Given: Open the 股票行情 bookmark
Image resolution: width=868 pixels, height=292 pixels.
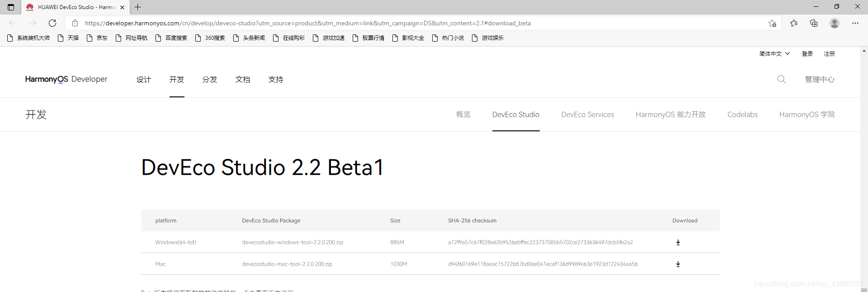Looking at the screenshot, I should click(368, 38).
